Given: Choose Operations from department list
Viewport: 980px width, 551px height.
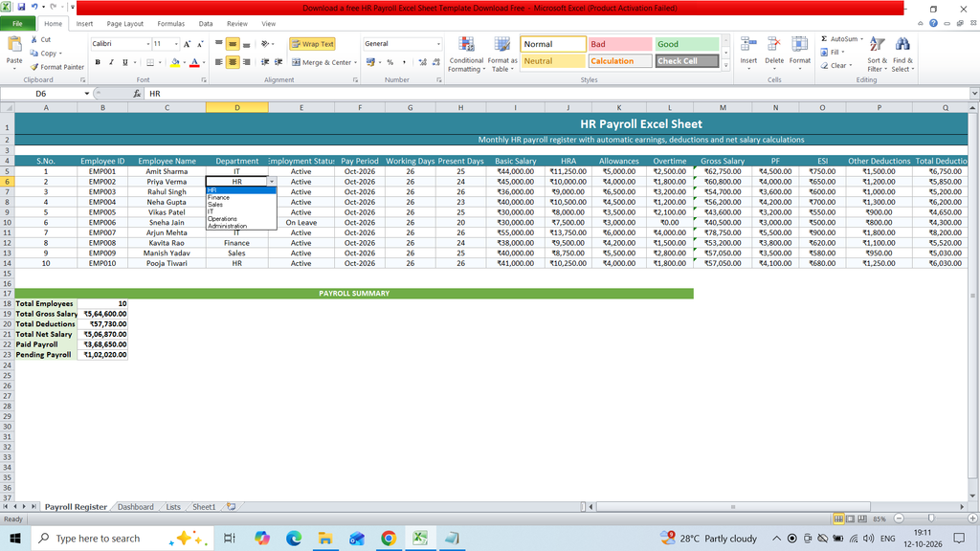Looking at the screenshot, I should (x=222, y=219).
